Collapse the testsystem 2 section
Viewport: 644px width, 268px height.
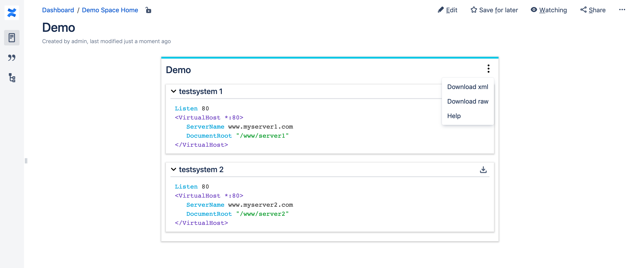tap(174, 169)
